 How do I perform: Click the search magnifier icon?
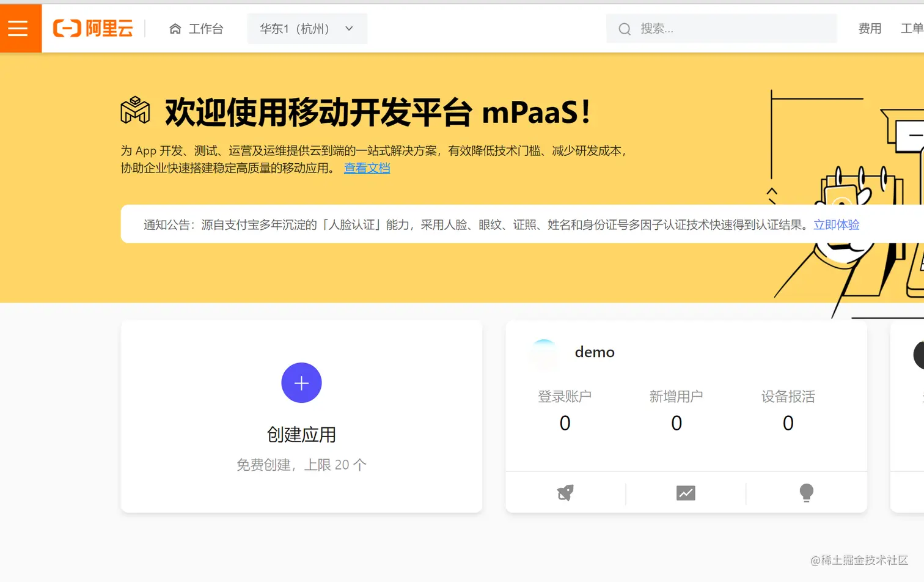[x=625, y=29]
